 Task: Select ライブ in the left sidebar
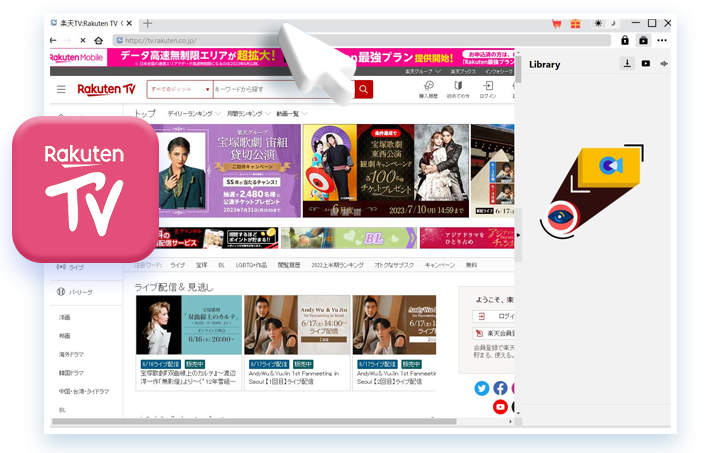70,267
